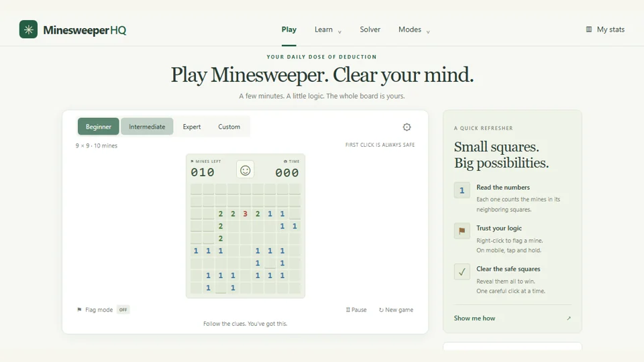This screenshot has height=362, width=644.
Task: Click 'Reveal them all to win.' text
Action: point(506,282)
